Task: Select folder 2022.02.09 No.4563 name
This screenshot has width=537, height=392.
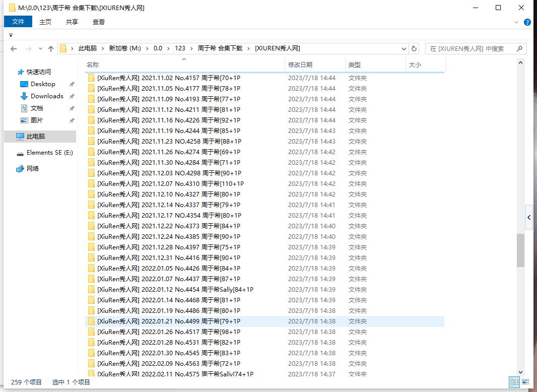Action: coord(169,364)
